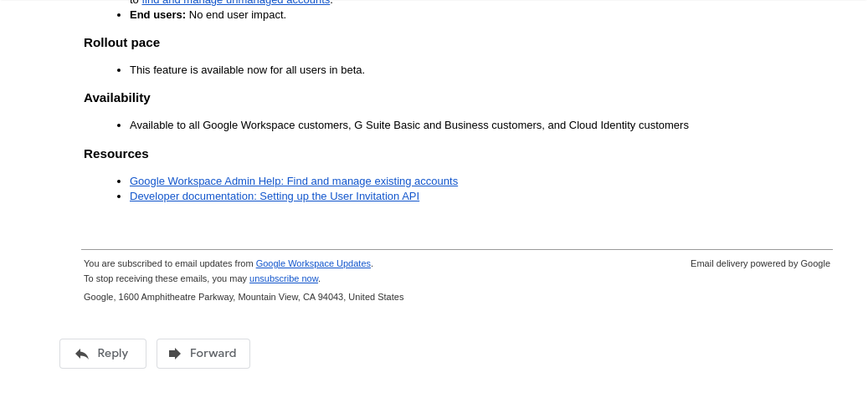Click Email delivery powered by Google text
Viewport: 868px width, 413px height.
coord(760,263)
